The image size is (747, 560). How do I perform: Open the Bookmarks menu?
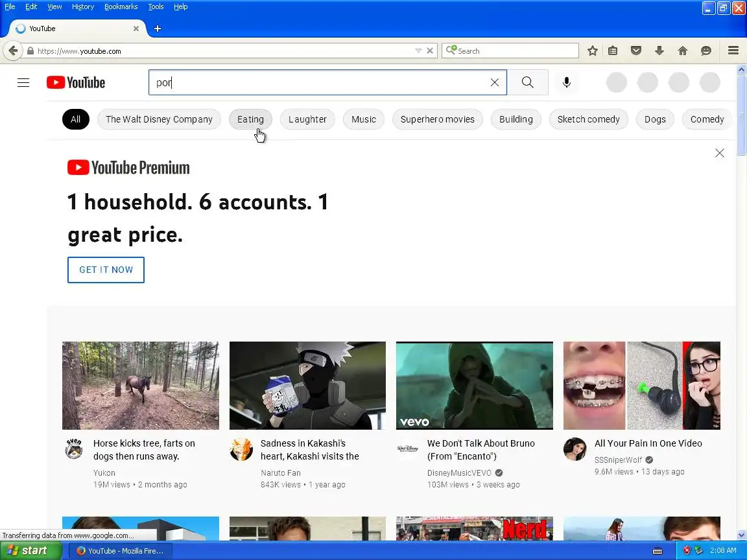tap(121, 6)
